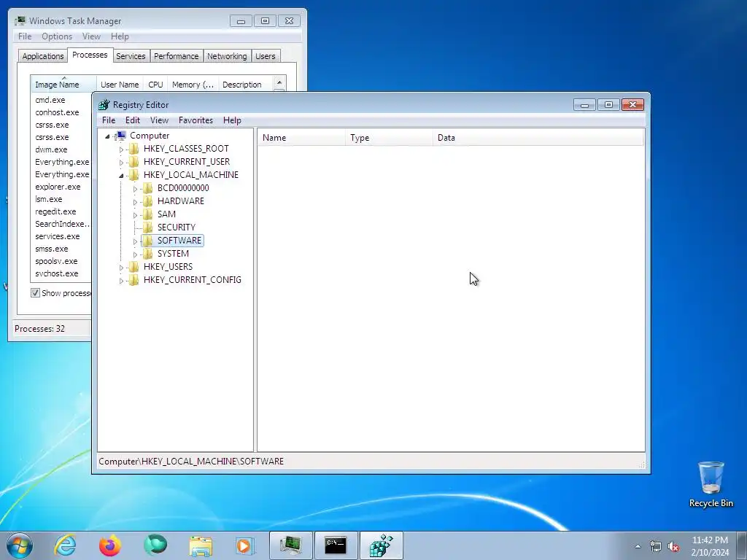747x560 pixels.
Task: Expand the HKEY_USERS key
Action: (121, 268)
